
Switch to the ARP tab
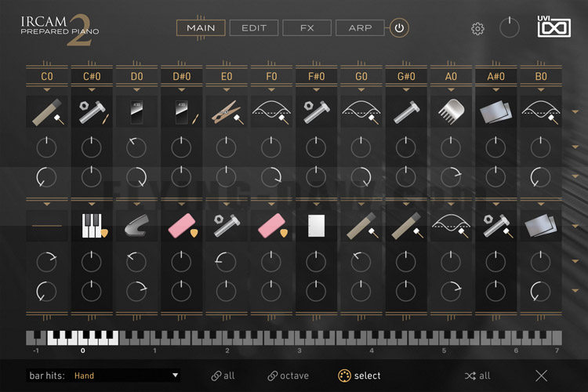pos(360,28)
